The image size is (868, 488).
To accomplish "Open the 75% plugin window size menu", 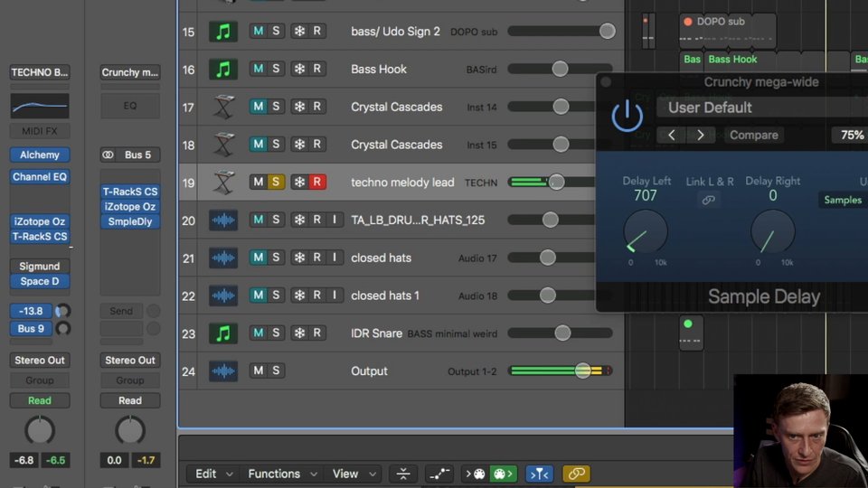I will 850,135.
